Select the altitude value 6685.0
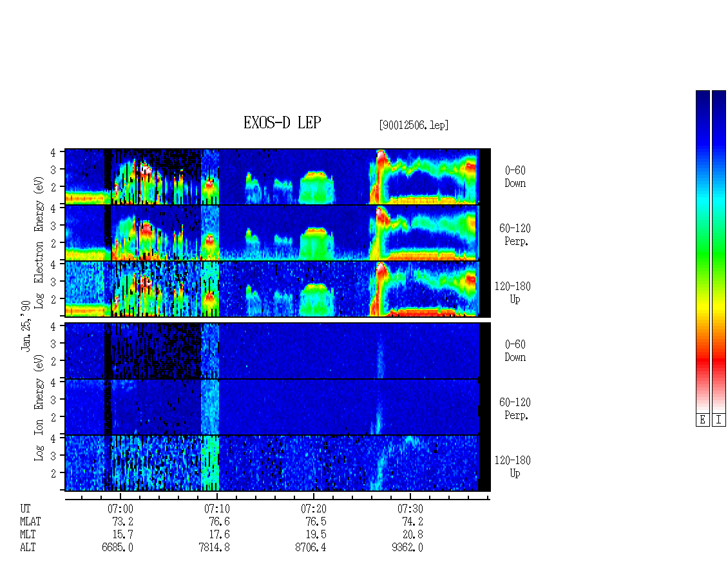 (117, 547)
